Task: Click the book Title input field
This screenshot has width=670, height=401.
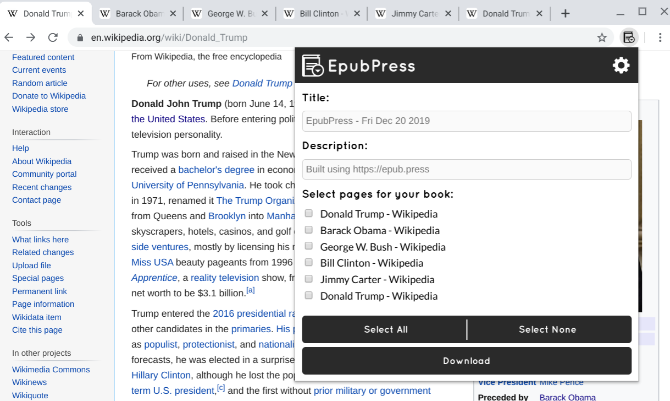Action: 467,121
